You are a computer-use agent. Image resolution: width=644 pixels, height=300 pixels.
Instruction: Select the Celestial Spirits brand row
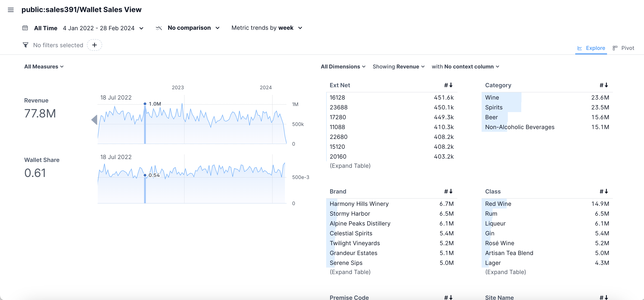[392, 233]
